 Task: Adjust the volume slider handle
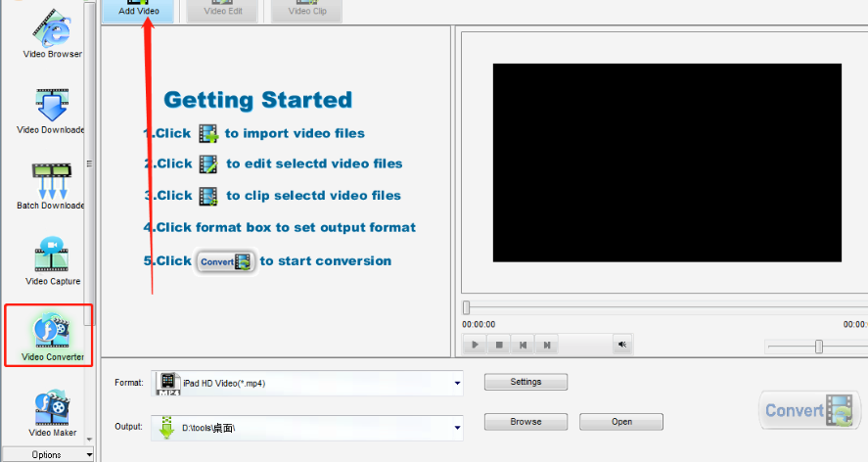click(x=819, y=347)
